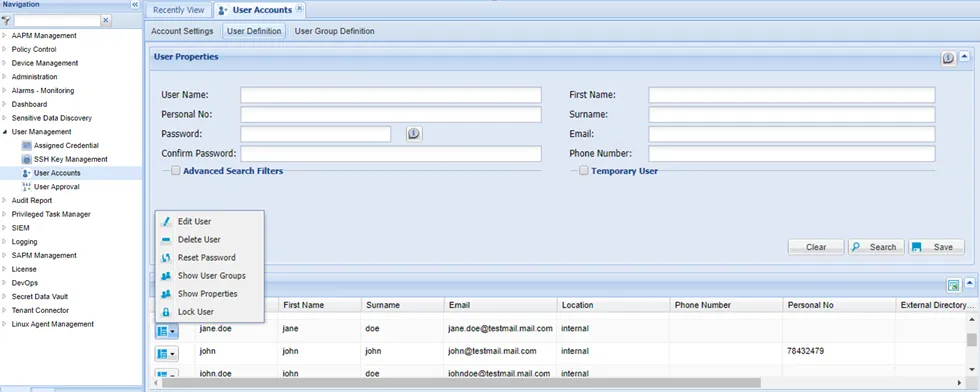
Task: Click the Show User Groups icon
Action: pos(166,276)
